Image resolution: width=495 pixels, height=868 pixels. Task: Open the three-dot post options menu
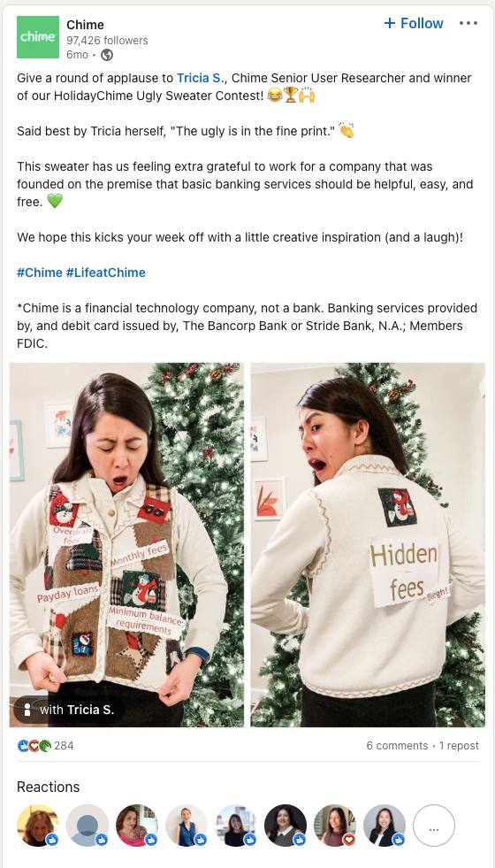coord(468,23)
